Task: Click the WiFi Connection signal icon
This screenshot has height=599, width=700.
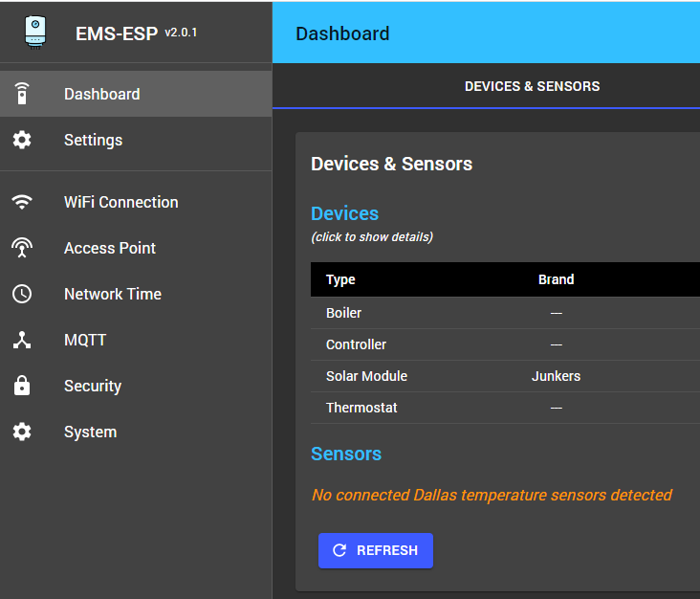Action: [x=22, y=202]
